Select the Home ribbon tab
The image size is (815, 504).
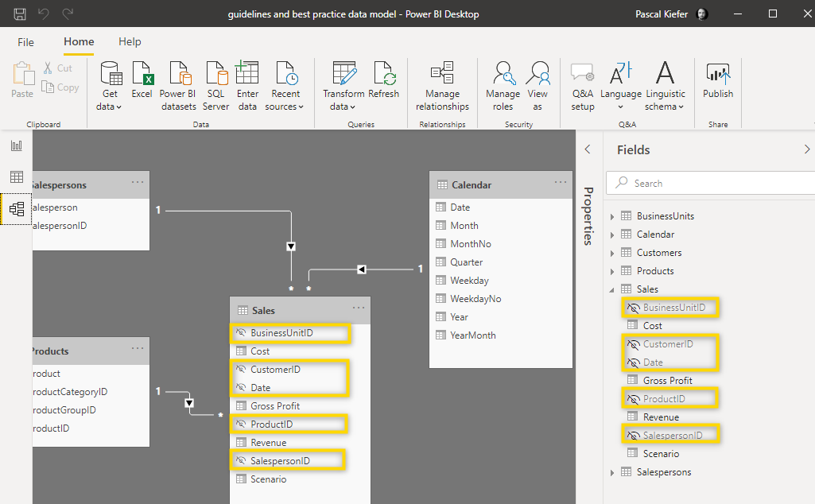pyautogui.click(x=79, y=41)
